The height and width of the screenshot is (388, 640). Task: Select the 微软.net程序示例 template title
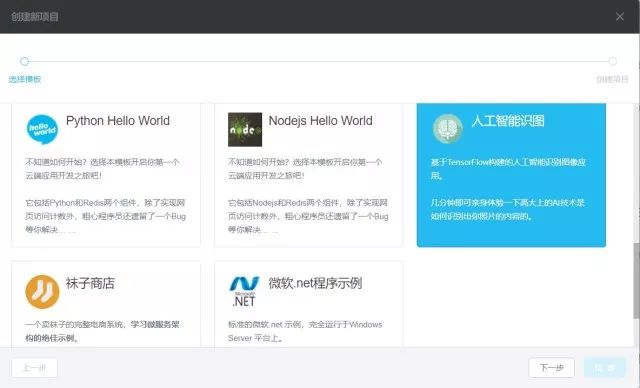point(315,283)
